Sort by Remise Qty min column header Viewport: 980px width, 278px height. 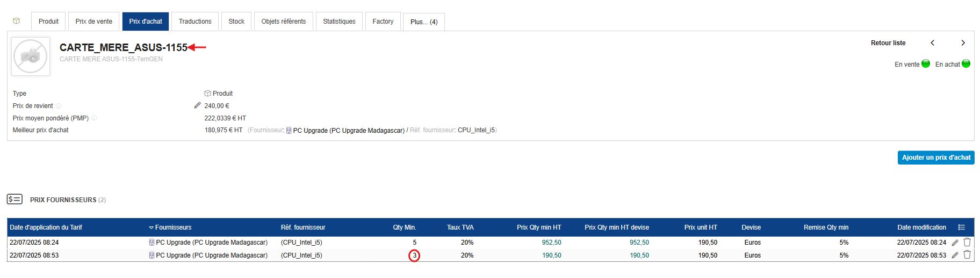[x=826, y=227]
